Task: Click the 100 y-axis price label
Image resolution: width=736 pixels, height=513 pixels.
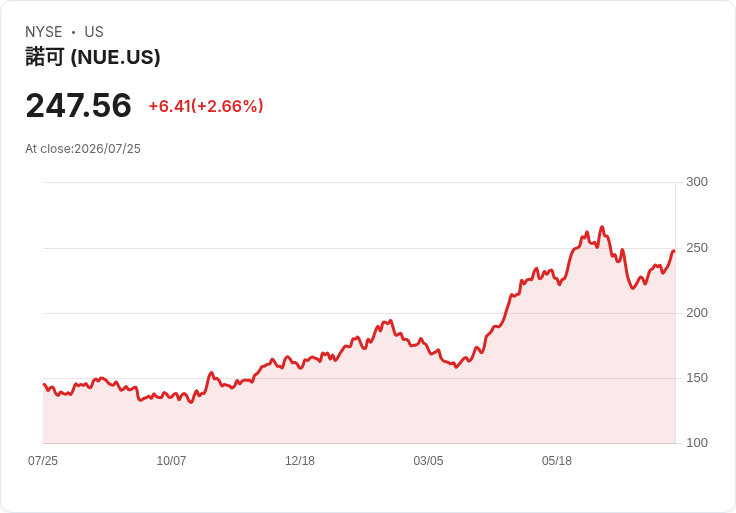Action: (x=697, y=443)
